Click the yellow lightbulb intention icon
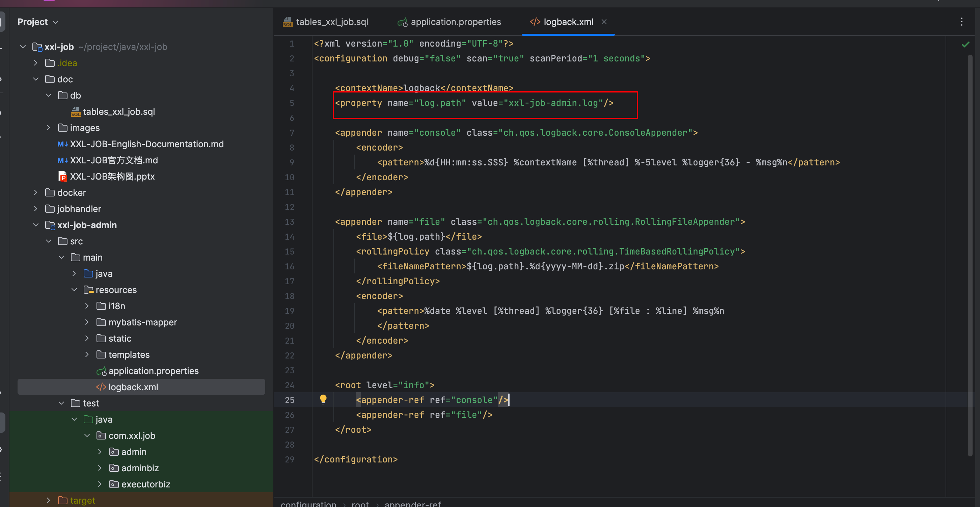This screenshot has width=980, height=507. point(323,400)
